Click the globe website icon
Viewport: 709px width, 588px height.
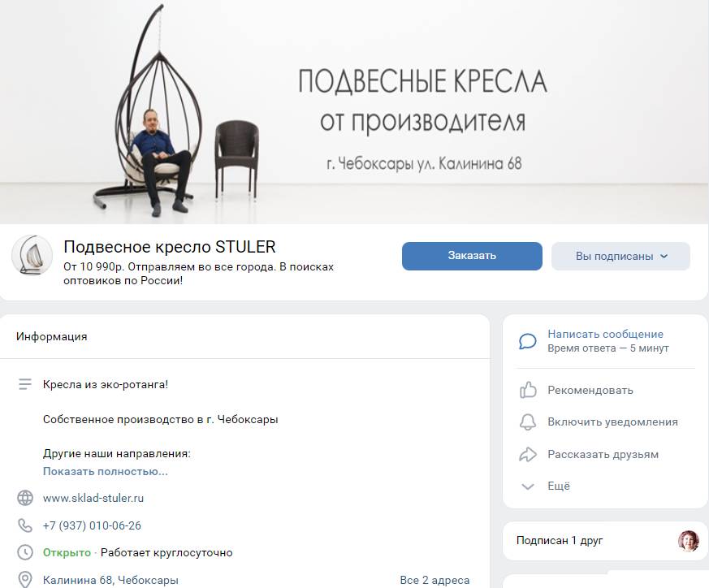point(25,498)
